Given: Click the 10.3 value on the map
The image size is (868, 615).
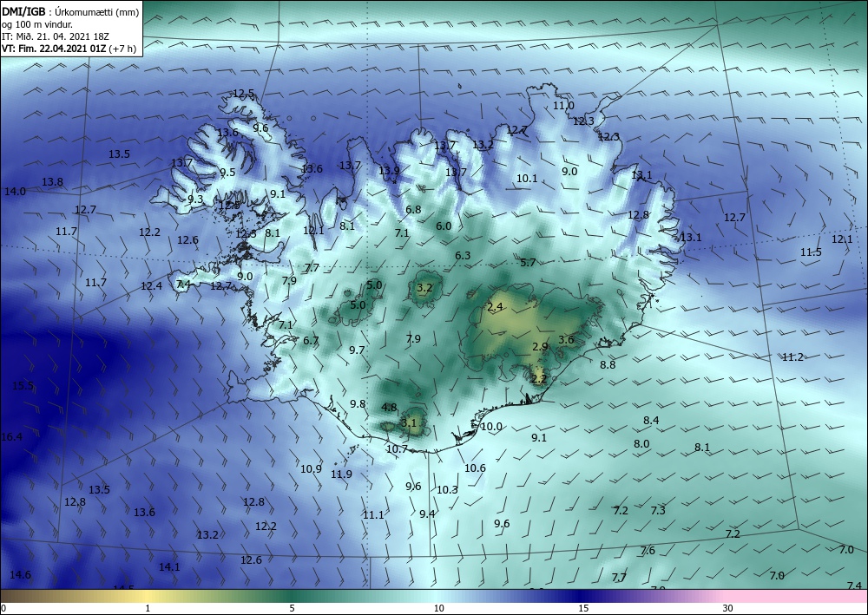Looking at the screenshot, I should pos(447,489).
